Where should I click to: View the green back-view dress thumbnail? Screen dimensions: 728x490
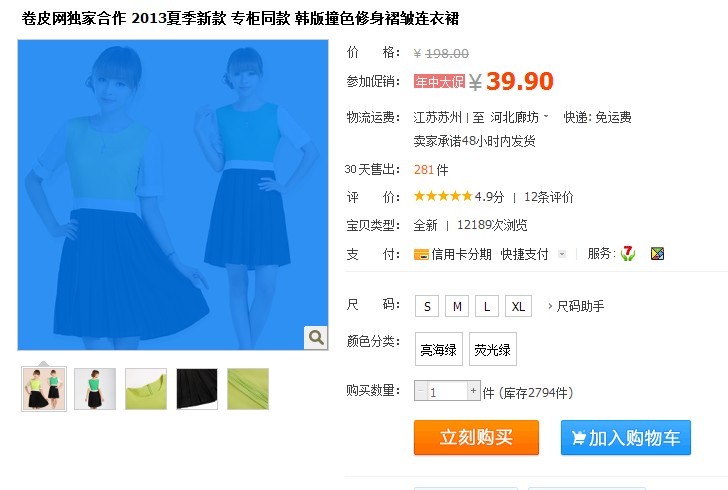point(95,389)
